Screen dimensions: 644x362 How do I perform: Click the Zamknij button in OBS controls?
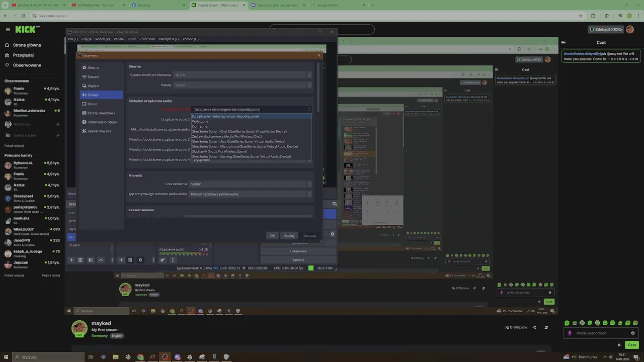pyautogui.click(x=298, y=260)
